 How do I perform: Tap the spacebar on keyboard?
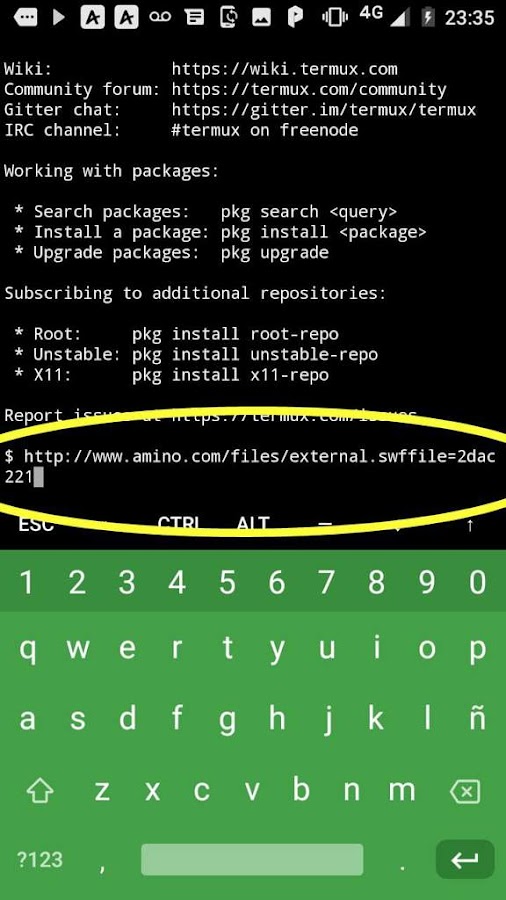pyautogui.click(x=252, y=859)
